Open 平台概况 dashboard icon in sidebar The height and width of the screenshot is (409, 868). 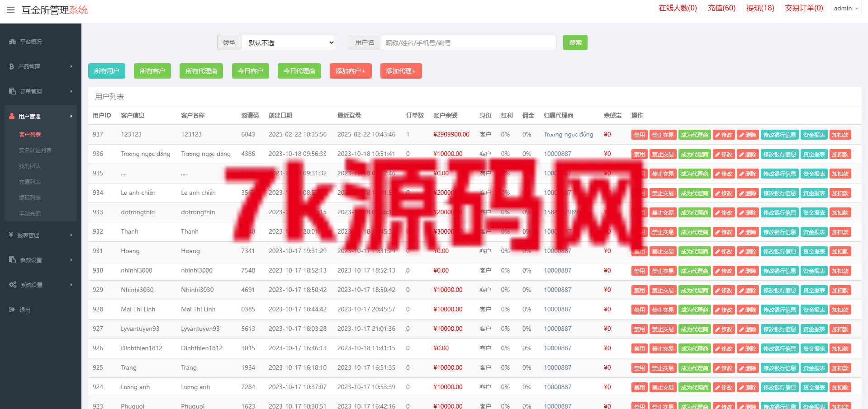(12, 42)
